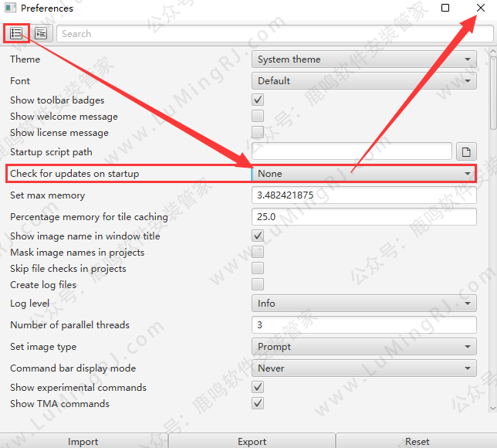The width and height of the screenshot is (497, 448).
Task: Click the browse file icon for Startup script path
Action: click(465, 151)
